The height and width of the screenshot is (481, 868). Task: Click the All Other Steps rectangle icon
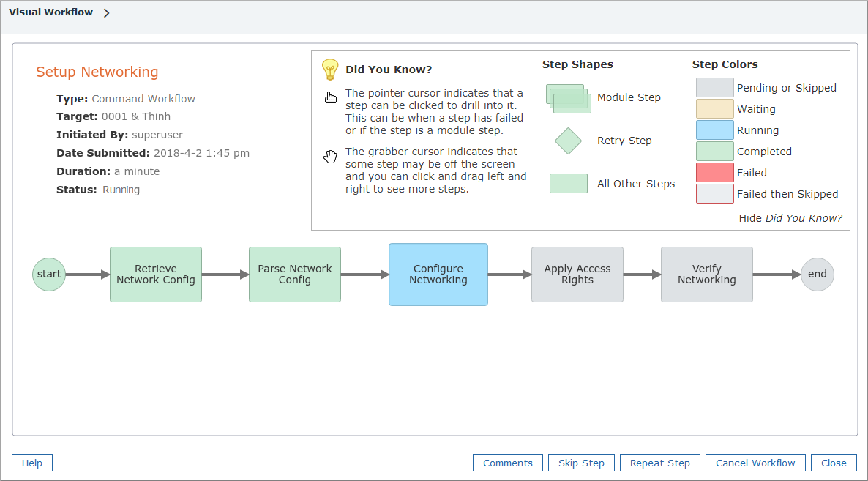(569, 183)
